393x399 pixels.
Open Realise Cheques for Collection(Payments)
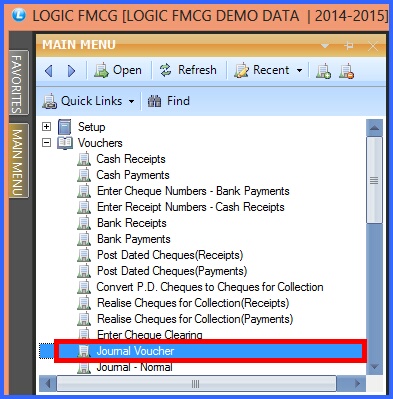coord(195,319)
